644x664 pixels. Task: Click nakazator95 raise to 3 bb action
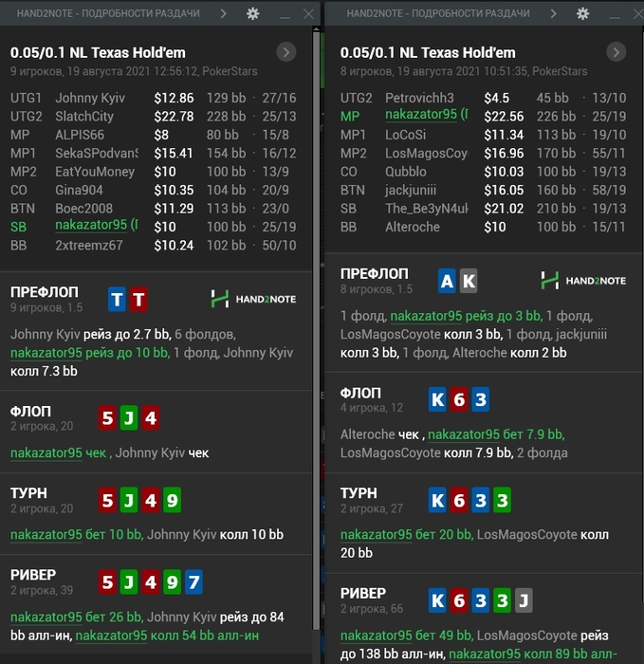point(467,316)
